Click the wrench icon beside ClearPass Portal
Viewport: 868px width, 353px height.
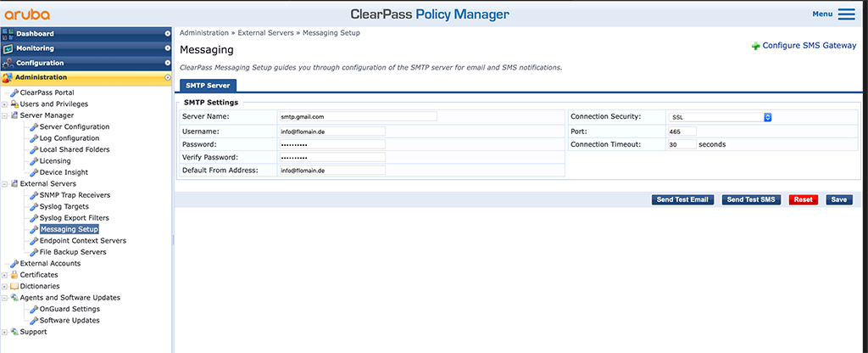(14, 92)
